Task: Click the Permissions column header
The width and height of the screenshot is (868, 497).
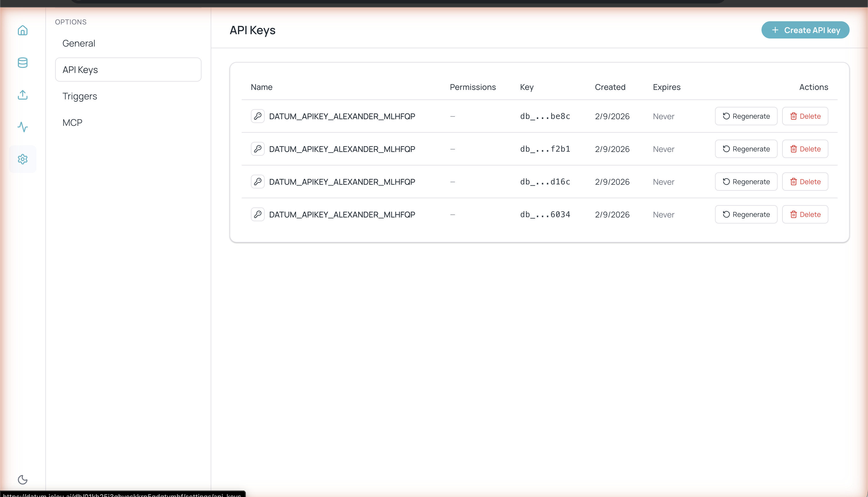Action: tap(473, 87)
